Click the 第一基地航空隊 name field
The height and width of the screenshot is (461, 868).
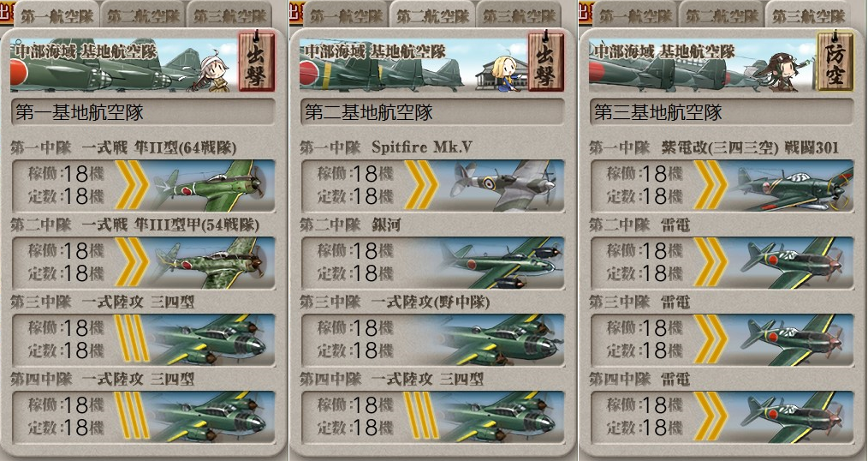(x=143, y=112)
